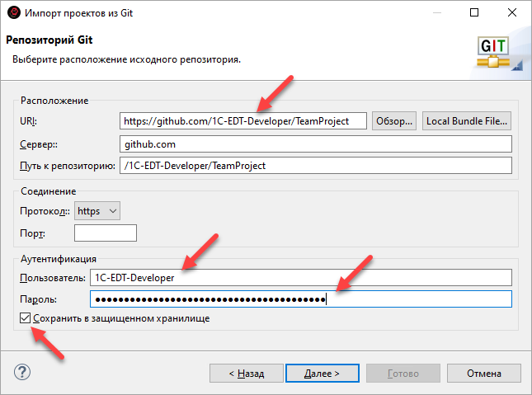Focus the URI input field

pos(243,121)
